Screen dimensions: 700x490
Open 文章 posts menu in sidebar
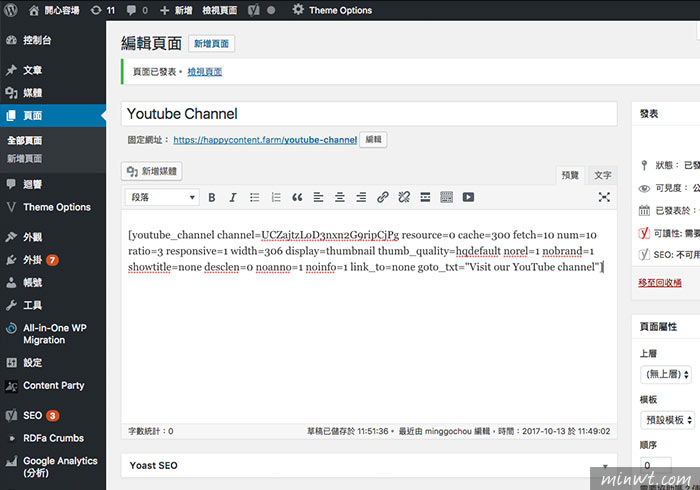click(x=53, y=70)
